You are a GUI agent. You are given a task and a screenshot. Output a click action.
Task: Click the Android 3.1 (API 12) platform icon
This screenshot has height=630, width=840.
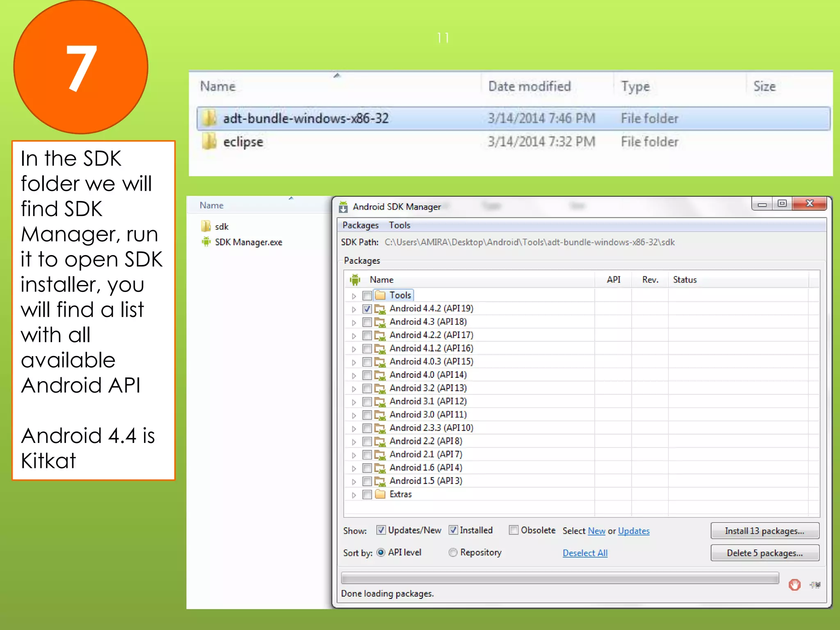click(380, 402)
